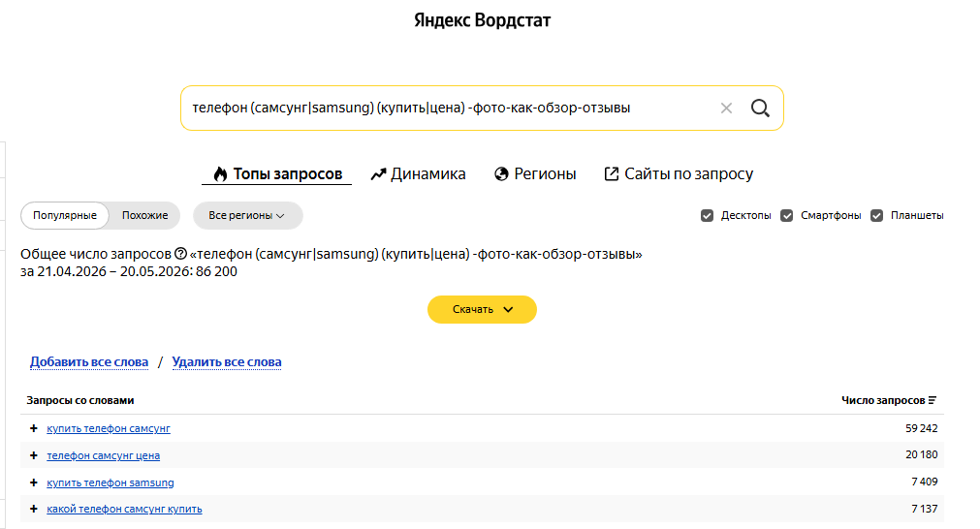The height and width of the screenshot is (529, 980).
Task: Select the Популярные toggle option
Action: tap(65, 215)
